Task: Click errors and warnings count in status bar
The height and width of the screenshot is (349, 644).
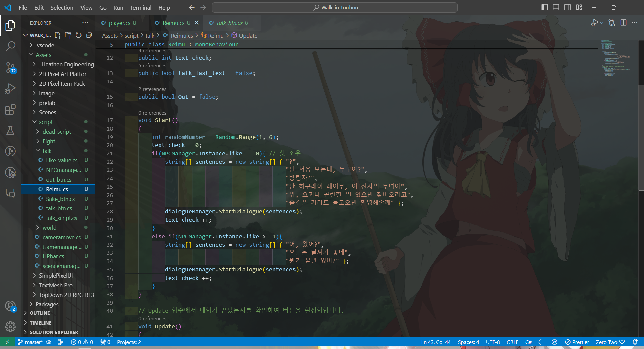Action: [82, 342]
